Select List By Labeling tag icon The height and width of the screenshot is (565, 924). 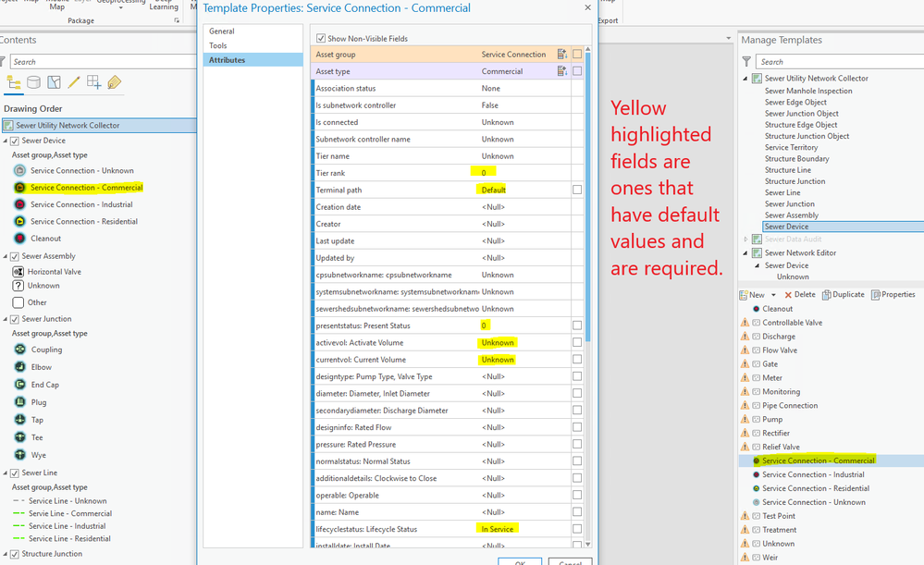(x=115, y=82)
